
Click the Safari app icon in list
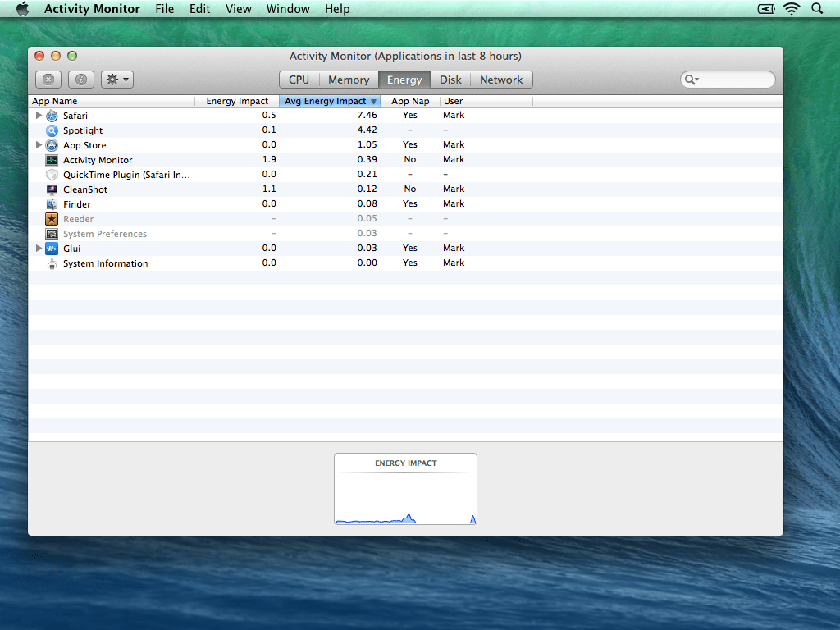click(52, 116)
